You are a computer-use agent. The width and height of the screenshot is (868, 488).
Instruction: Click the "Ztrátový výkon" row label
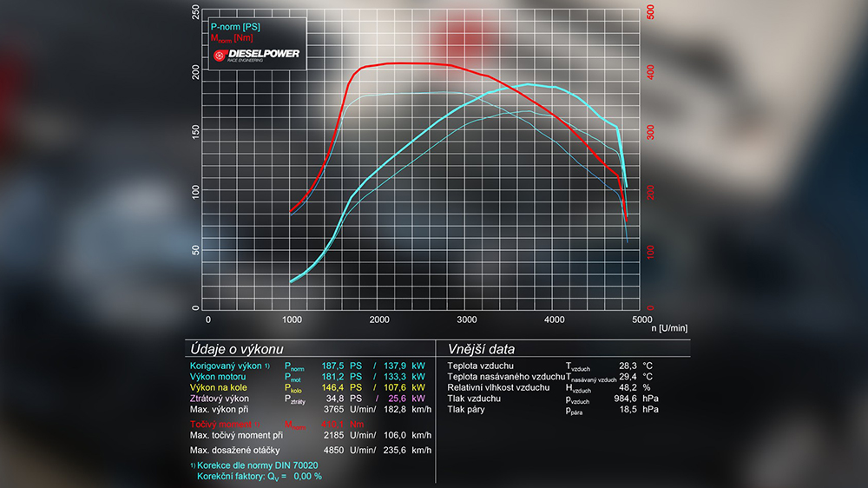[x=220, y=399]
